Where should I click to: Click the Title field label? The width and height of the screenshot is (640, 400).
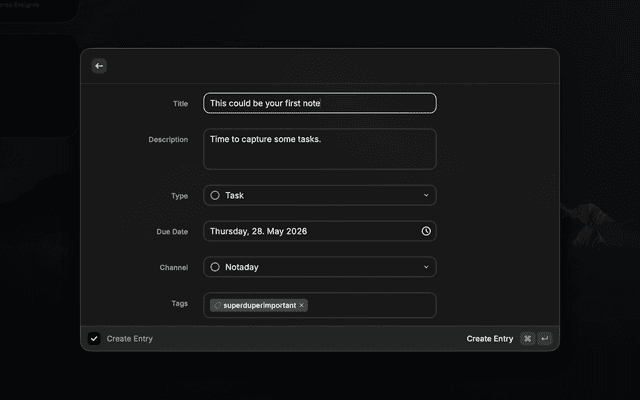point(180,104)
